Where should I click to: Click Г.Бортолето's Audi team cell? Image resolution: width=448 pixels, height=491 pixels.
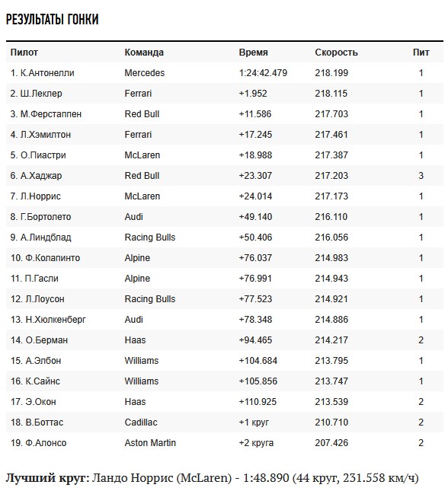(134, 217)
